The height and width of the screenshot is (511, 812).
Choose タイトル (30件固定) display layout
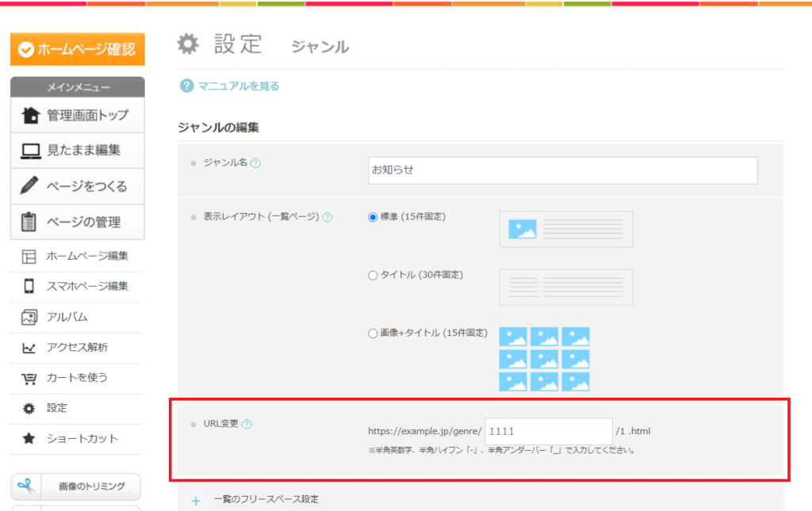[x=373, y=275]
